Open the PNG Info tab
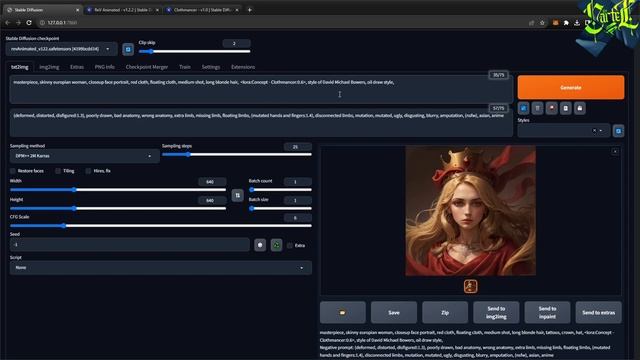 coord(104,67)
